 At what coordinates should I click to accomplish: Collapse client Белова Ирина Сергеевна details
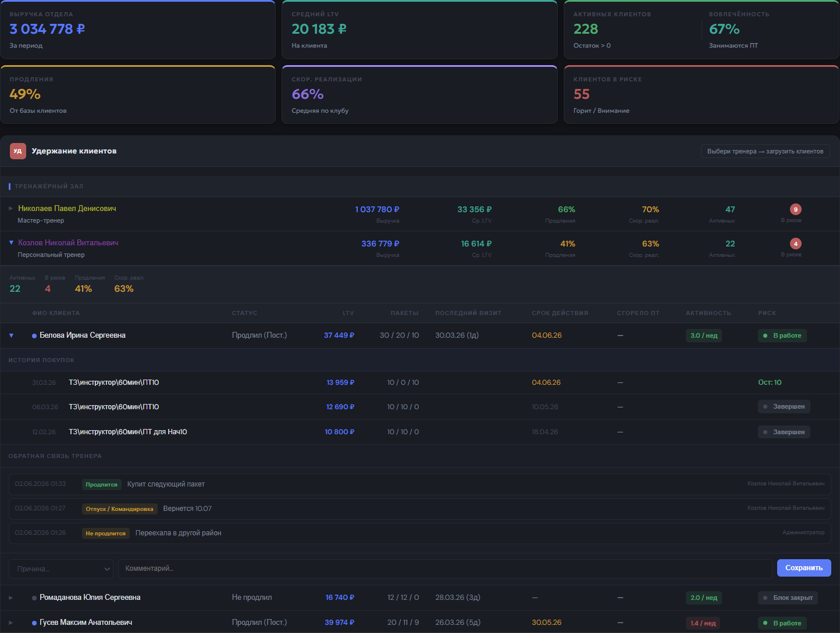point(11,335)
